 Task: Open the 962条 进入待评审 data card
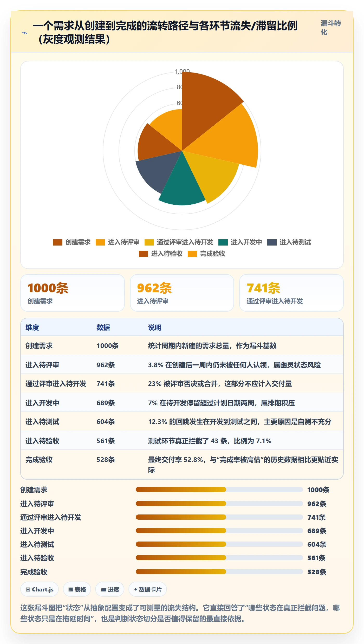coord(182,293)
